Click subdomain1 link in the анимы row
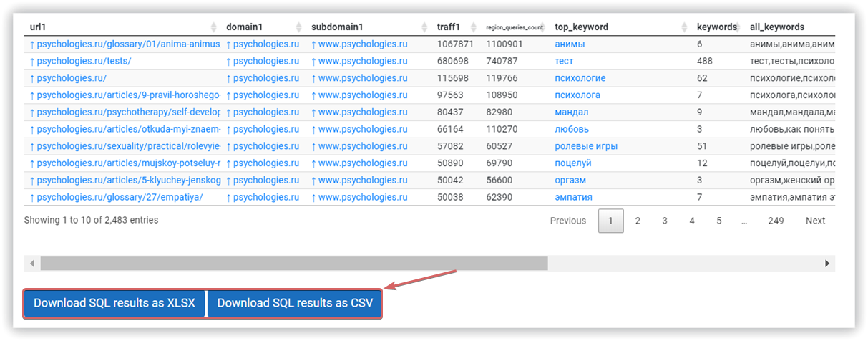 pos(359,44)
